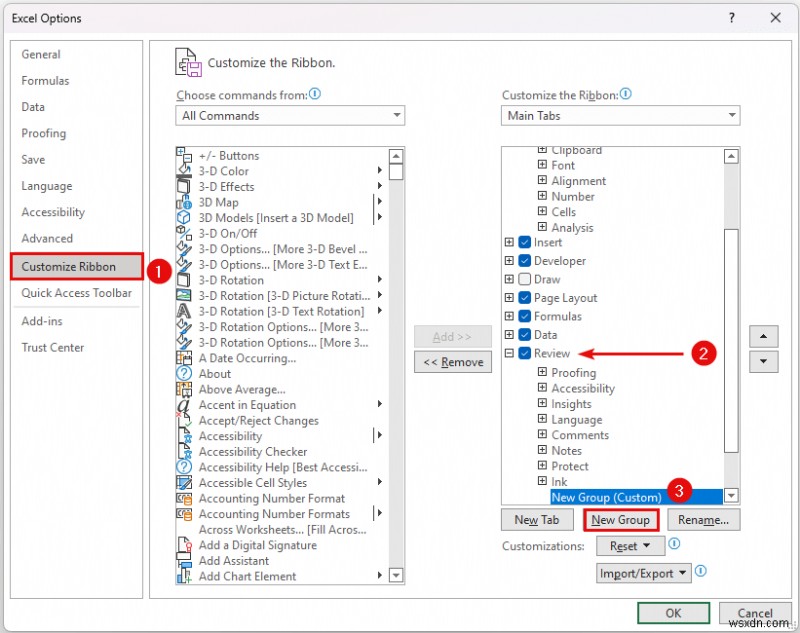Click the Accessibility Help icon
The height and width of the screenshot is (633, 800).
184,467
